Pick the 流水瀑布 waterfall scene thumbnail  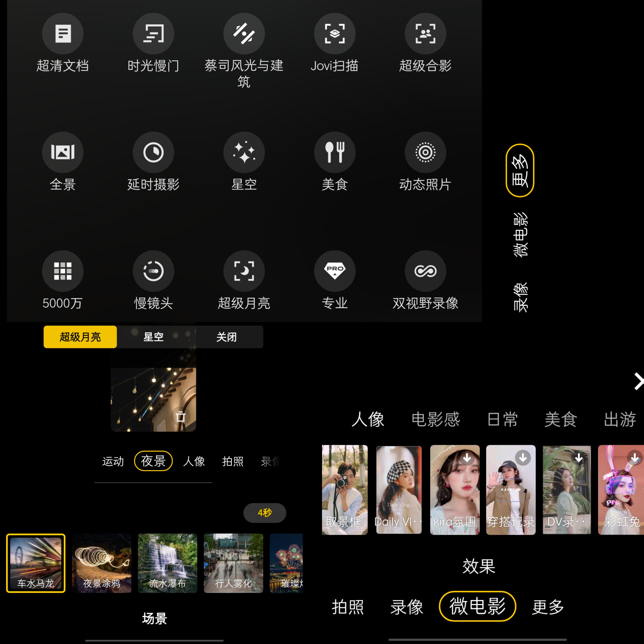(x=167, y=563)
